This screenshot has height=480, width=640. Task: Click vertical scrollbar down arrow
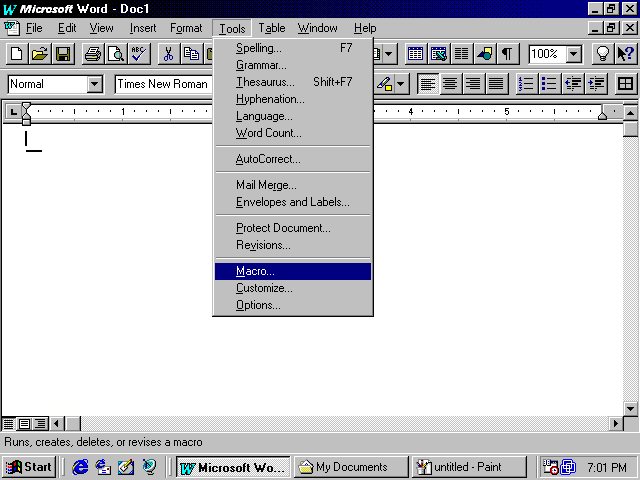point(630,409)
